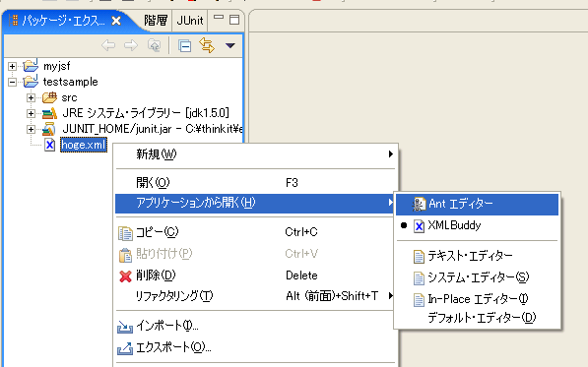Select XMLBuddy radio option
This screenshot has height=367, width=588.
477,225
